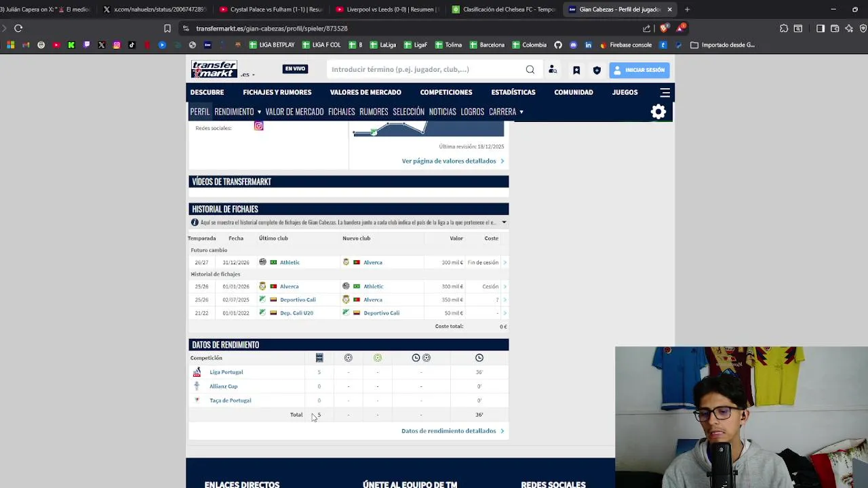Click the shield icon in site header
This screenshot has width=868, height=488.
pyautogui.click(x=597, y=70)
